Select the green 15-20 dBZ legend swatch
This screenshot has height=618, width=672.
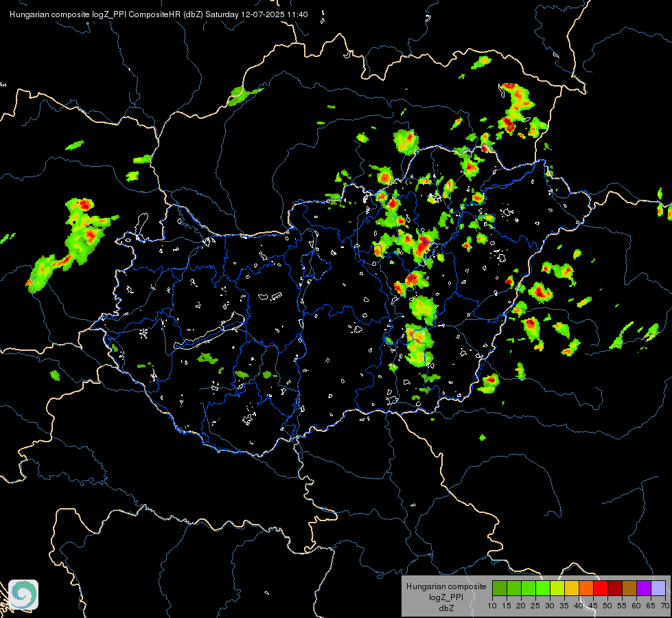click(x=514, y=588)
